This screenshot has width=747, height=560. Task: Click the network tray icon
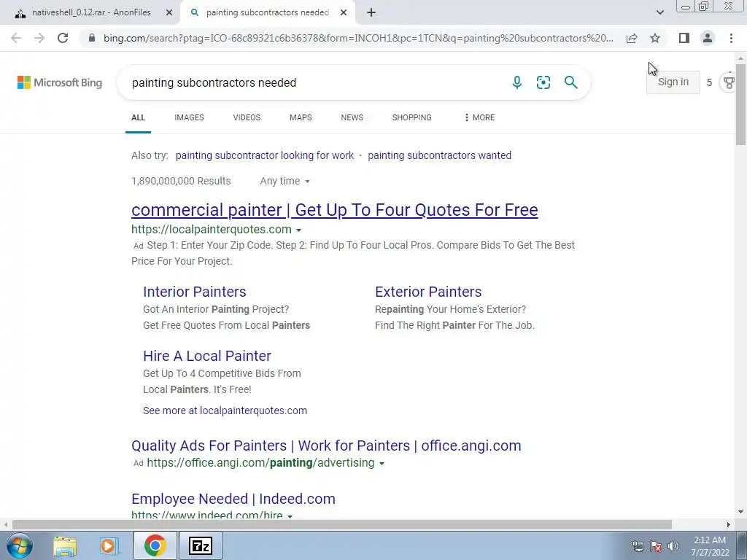coord(638,546)
